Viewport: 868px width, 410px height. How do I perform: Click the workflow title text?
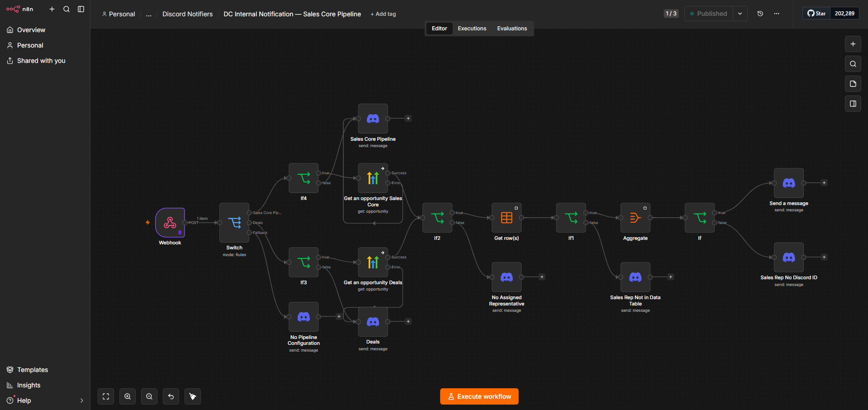click(292, 14)
